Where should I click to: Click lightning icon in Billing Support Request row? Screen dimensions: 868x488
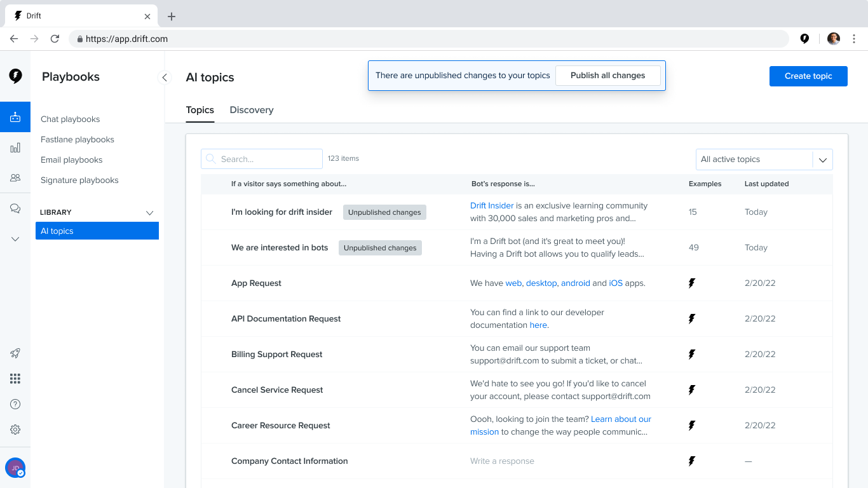(692, 355)
